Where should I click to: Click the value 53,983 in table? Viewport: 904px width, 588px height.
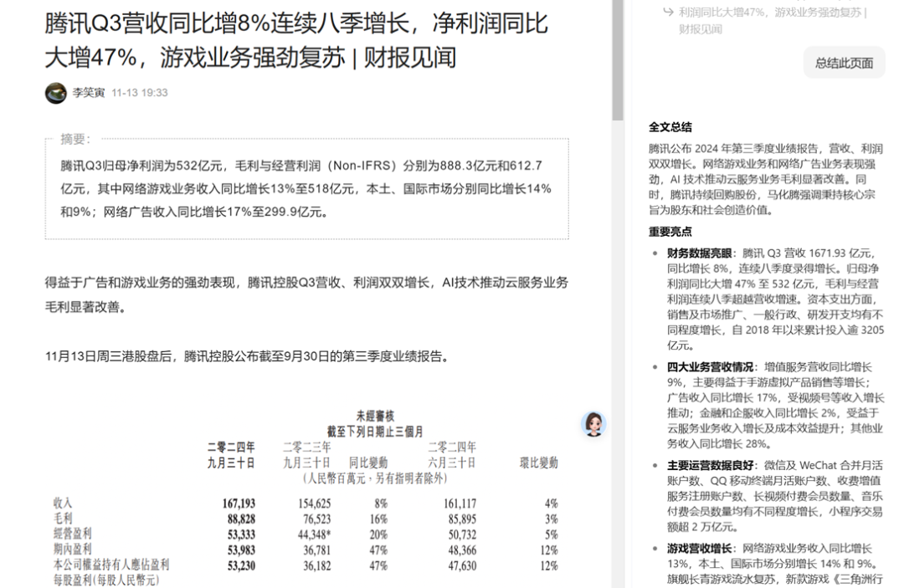click(241, 550)
